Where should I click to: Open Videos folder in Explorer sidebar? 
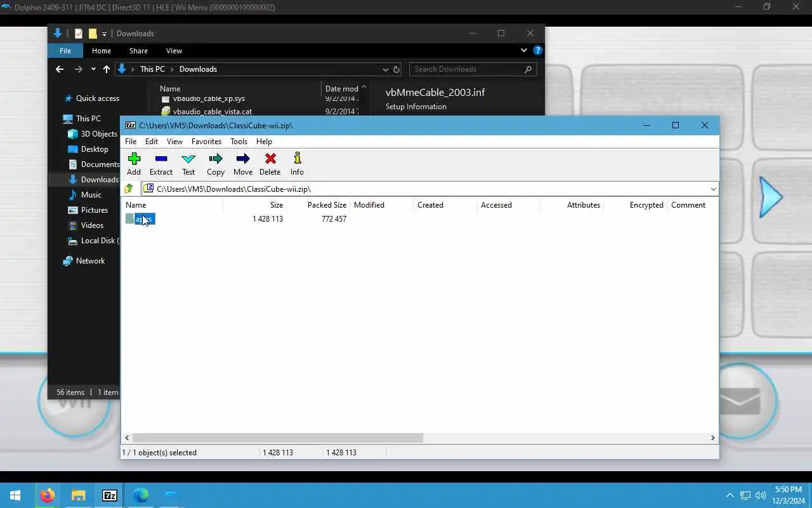86,225
